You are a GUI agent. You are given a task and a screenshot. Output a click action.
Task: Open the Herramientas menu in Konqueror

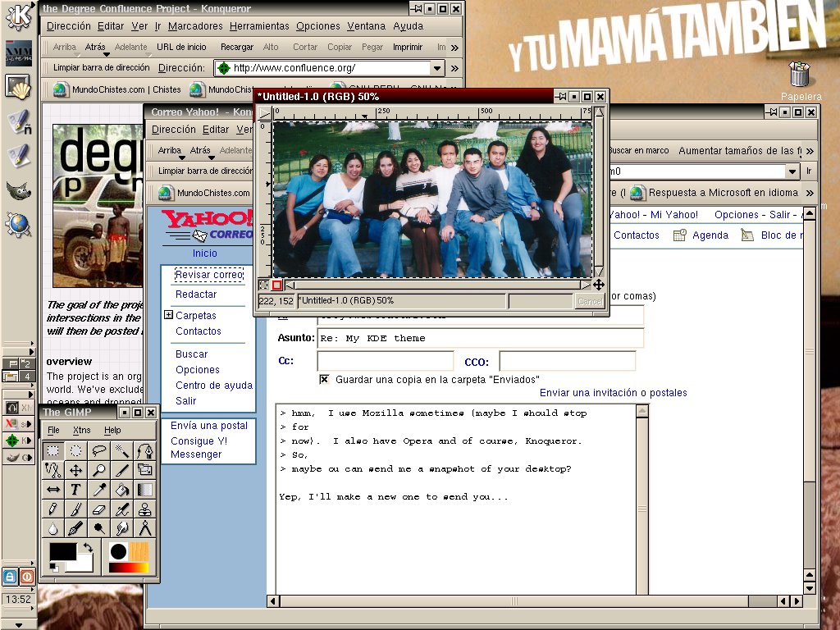[259, 25]
